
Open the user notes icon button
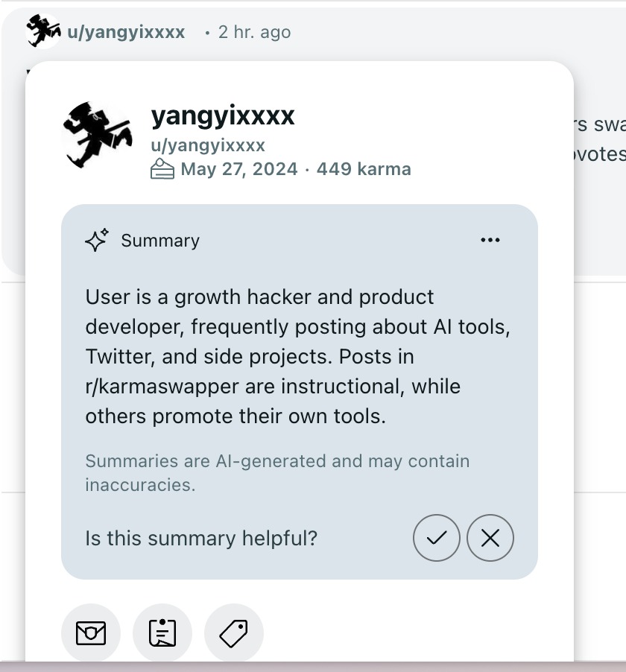point(162,633)
